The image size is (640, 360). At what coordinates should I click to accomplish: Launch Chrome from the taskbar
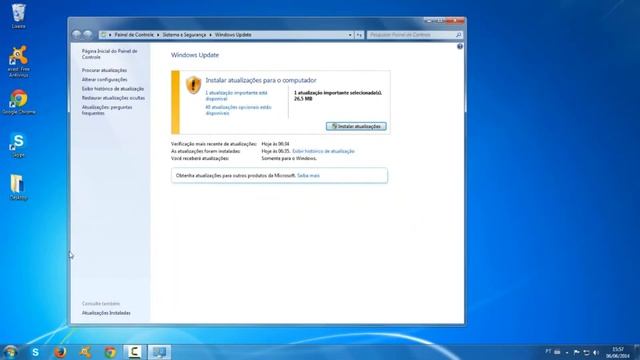(x=110, y=352)
